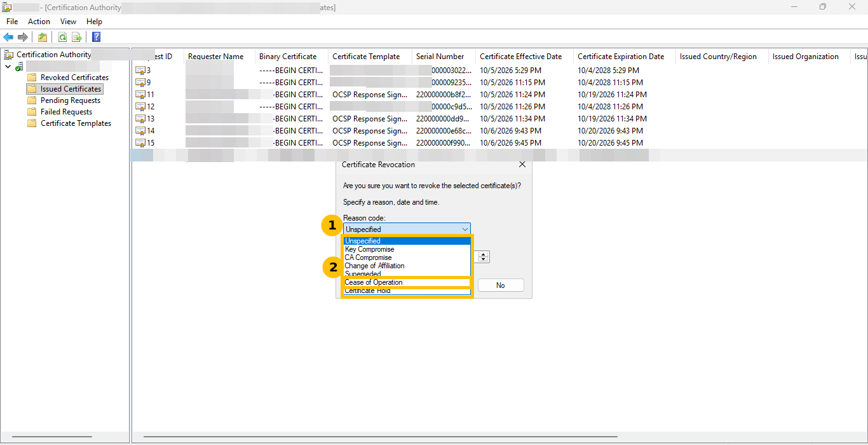Click the CA server icon with green check
The height and width of the screenshot is (445, 868).
point(20,66)
